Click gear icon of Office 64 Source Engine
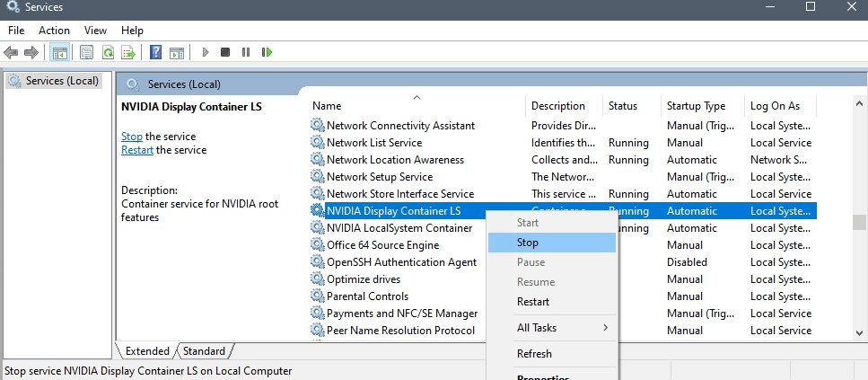 317,245
